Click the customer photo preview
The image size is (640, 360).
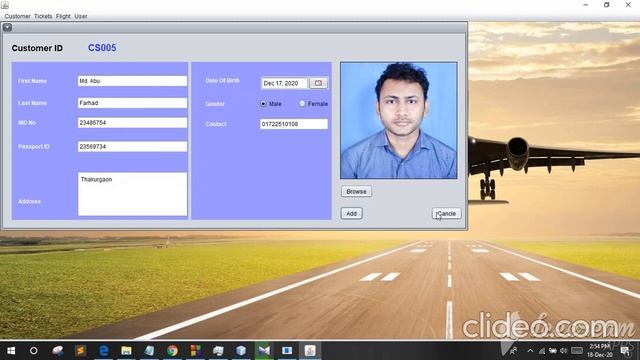[399, 120]
